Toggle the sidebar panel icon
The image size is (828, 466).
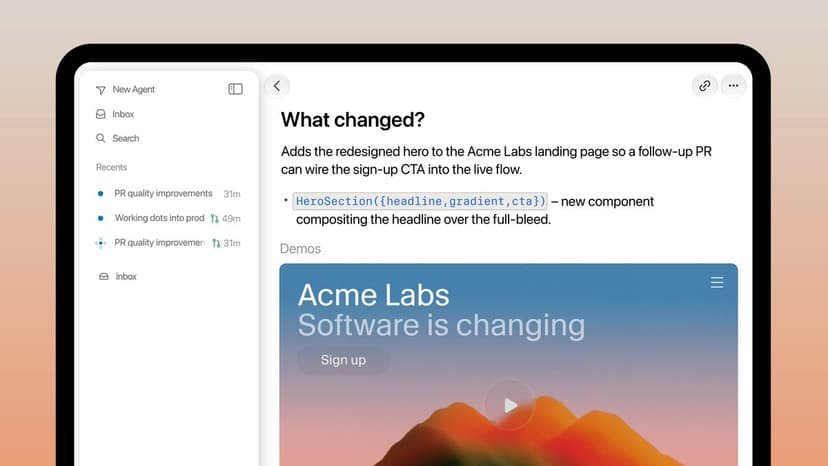point(236,89)
